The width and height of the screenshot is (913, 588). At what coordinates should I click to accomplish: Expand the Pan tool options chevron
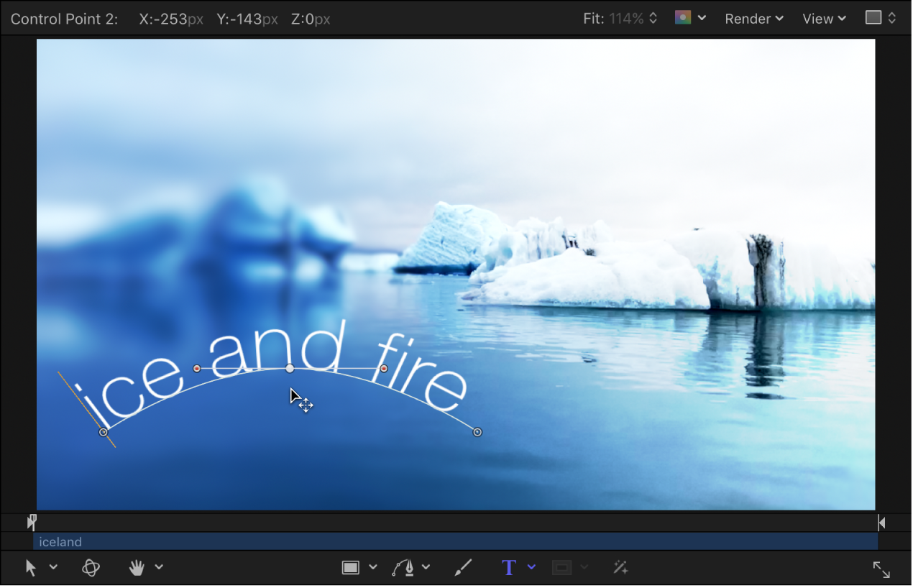[x=158, y=567]
